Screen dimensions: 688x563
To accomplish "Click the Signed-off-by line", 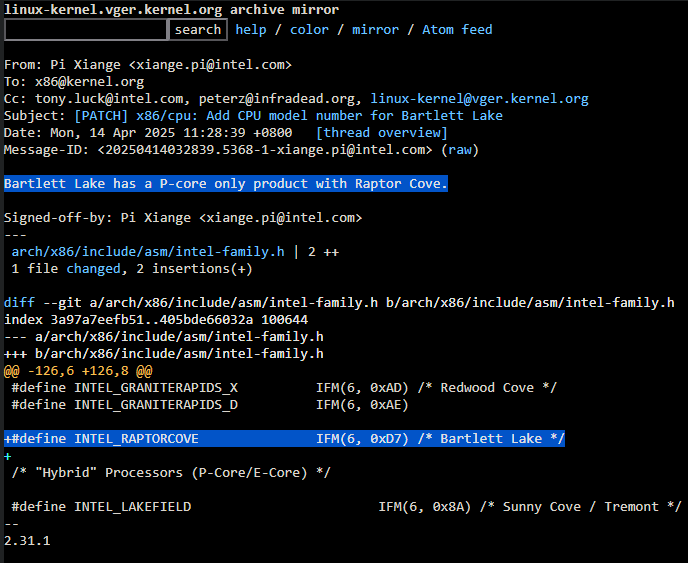I will click(183, 218).
